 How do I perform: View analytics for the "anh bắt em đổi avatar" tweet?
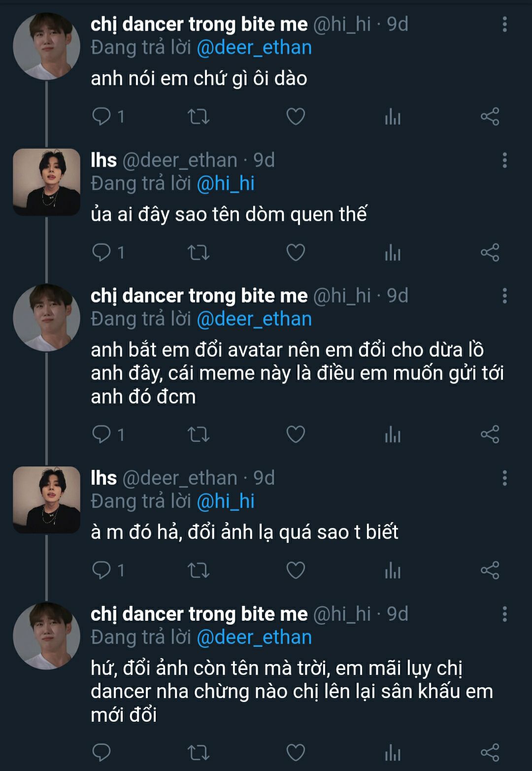393,435
